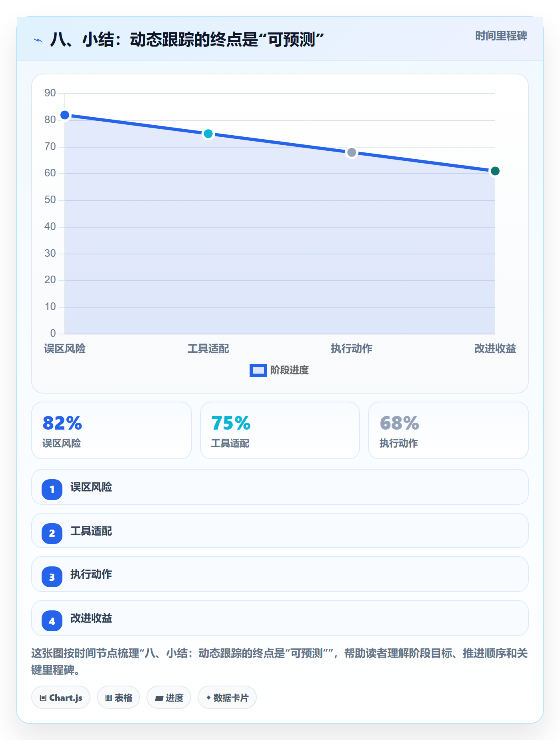Toggle the 阶段进度 legend item
The image size is (560, 740).
pos(279,370)
